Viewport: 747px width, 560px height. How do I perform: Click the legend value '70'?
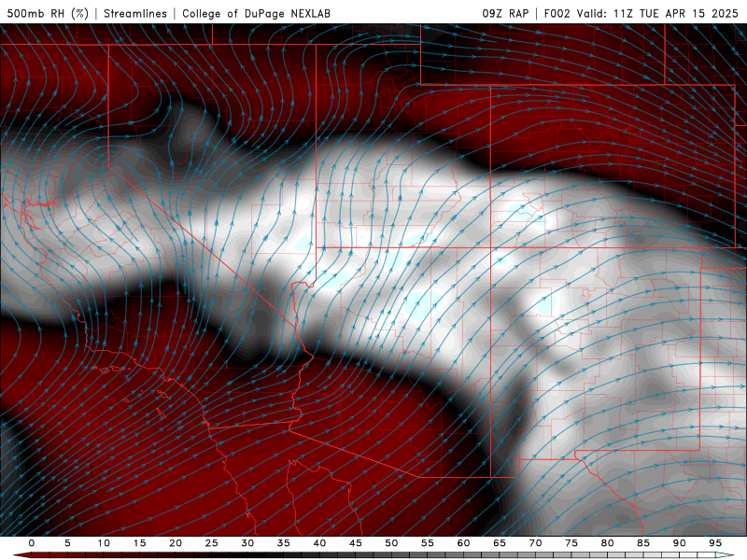pos(535,543)
